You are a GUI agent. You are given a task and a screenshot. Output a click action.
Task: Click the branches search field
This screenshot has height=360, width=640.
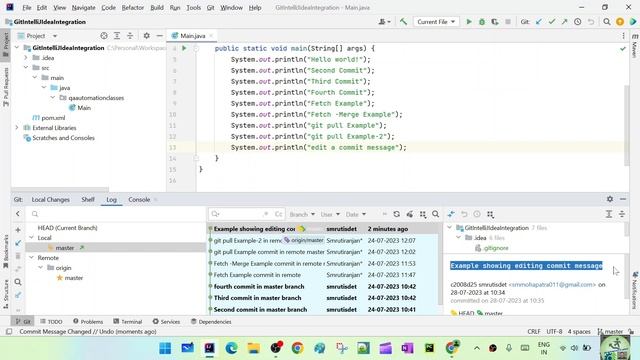coord(116,214)
